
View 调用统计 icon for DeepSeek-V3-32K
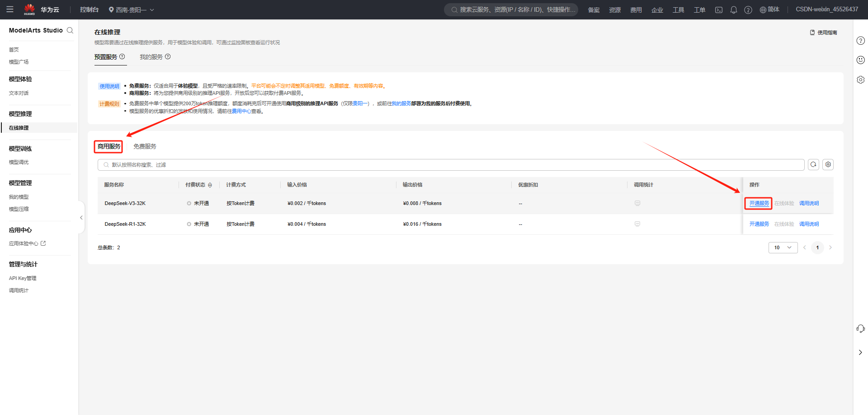coord(637,203)
